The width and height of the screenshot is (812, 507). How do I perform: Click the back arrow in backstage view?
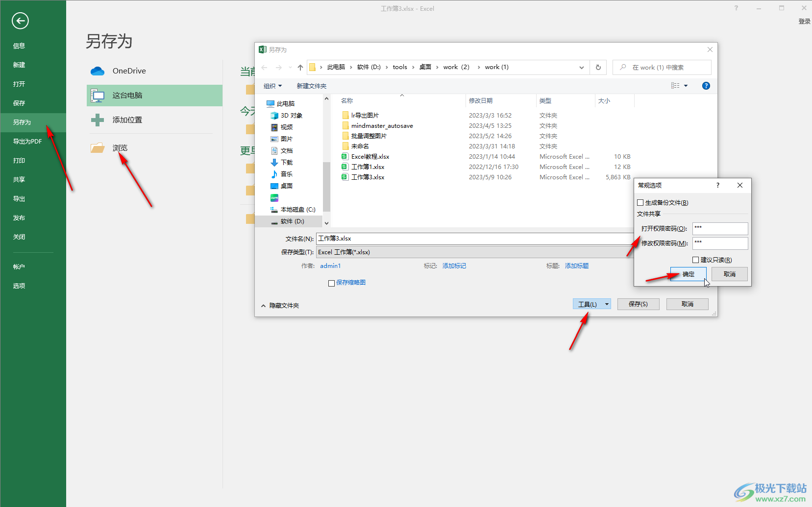(x=20, y=21)
